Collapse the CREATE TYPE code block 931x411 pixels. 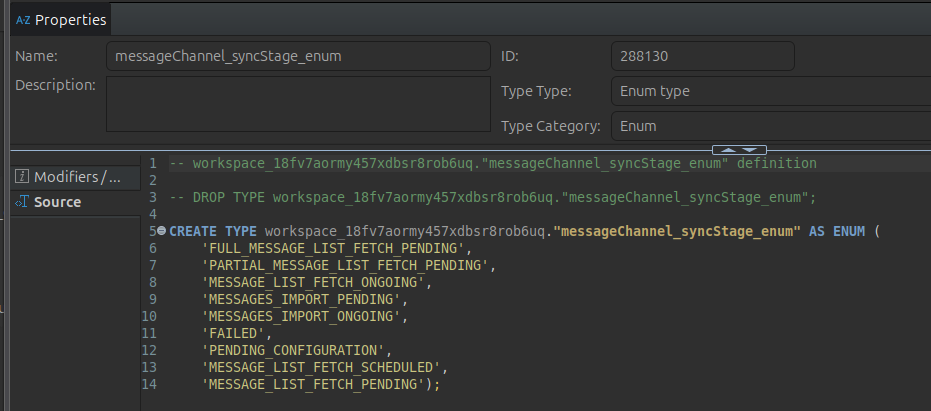coord(162,231)
